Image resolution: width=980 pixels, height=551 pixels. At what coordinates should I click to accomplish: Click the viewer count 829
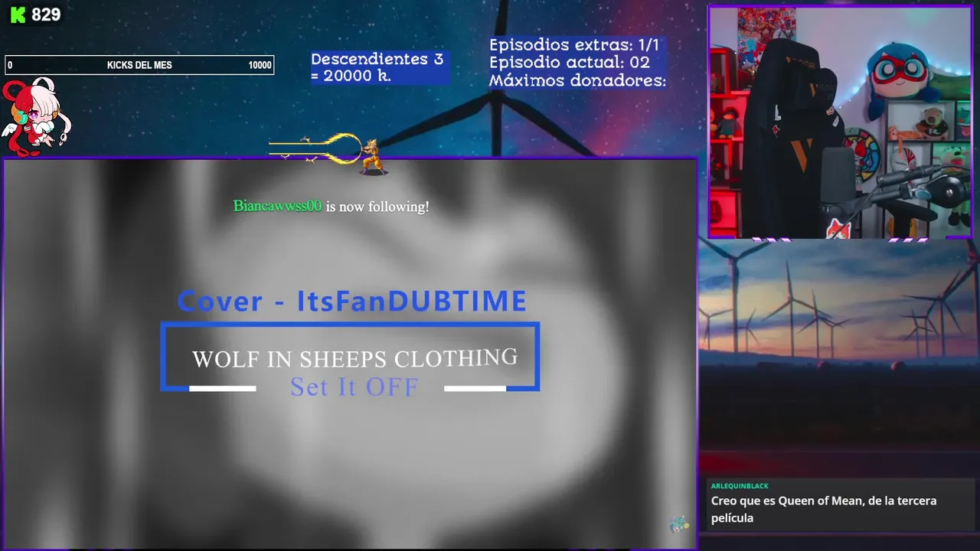coord(46,15)
